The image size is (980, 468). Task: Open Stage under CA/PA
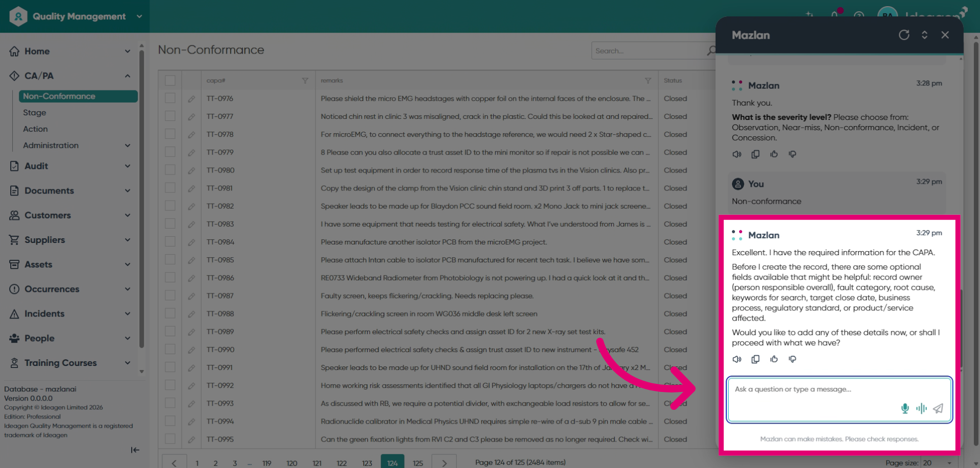point(35,112)
